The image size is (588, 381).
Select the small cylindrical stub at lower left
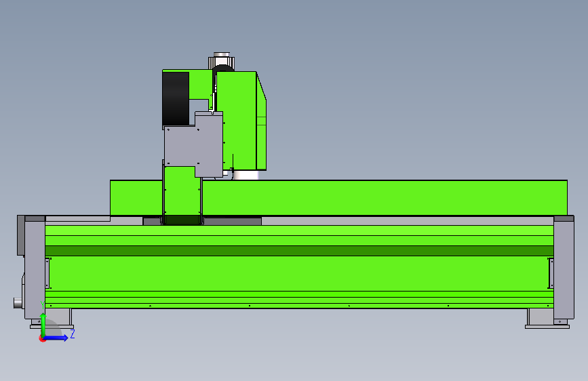[x=18, y=302]
